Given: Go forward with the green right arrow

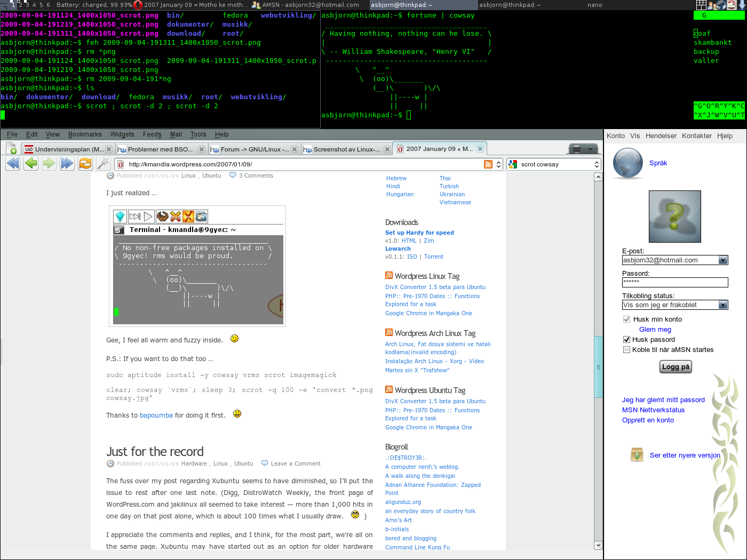Looking at the screenshot, I should coord(49,164).
